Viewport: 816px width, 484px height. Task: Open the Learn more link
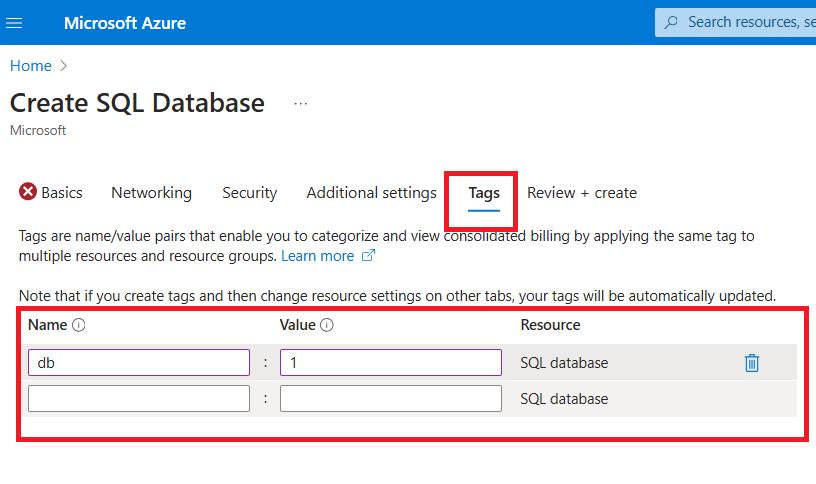[317, 256]
